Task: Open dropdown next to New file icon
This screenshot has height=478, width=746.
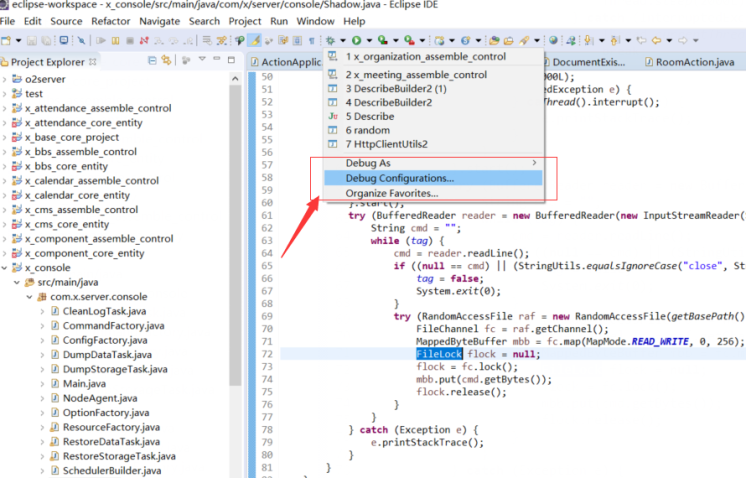Action: pos(18,41)
